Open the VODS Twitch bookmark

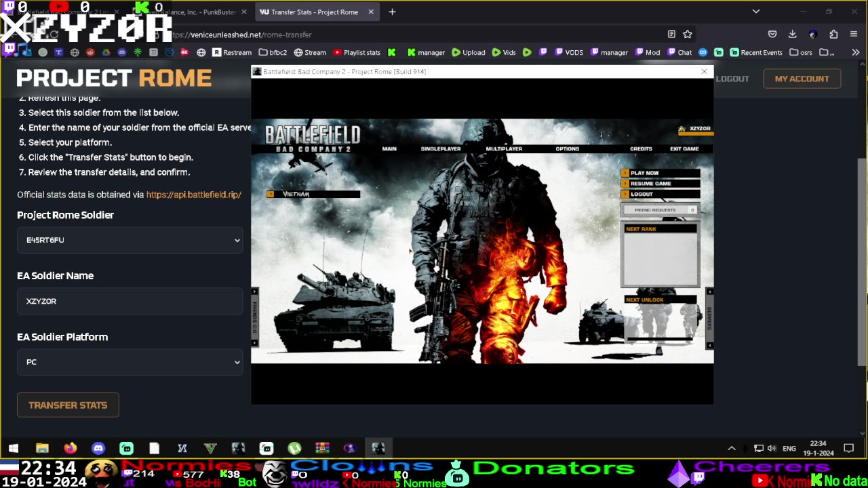point(569,52)
